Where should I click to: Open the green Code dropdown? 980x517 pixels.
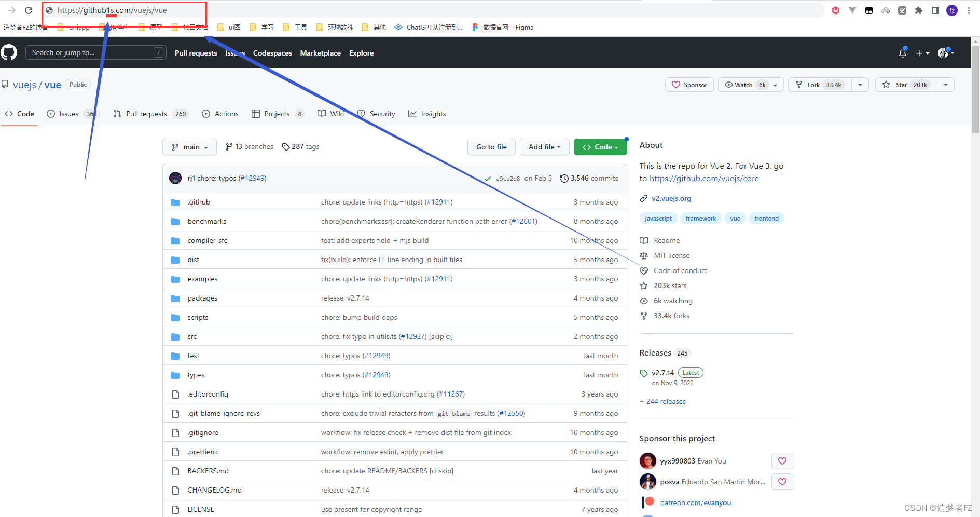pyautogui.click(x=600, y=147)
